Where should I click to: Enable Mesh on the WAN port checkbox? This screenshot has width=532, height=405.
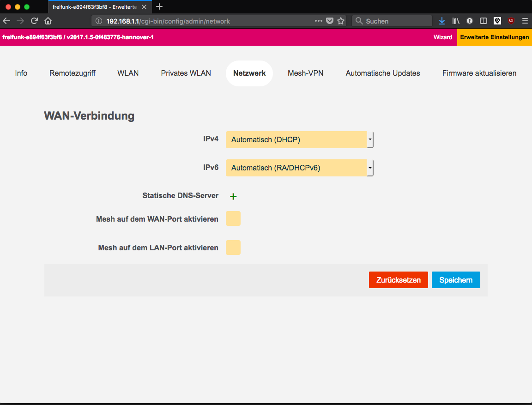(x=233, y=219)
